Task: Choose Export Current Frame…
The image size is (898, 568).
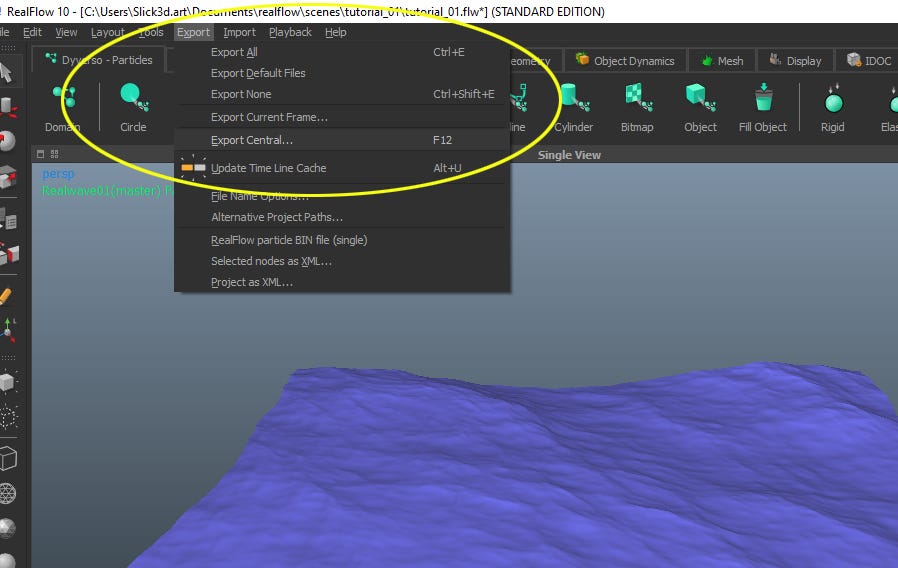Action: 342,117
